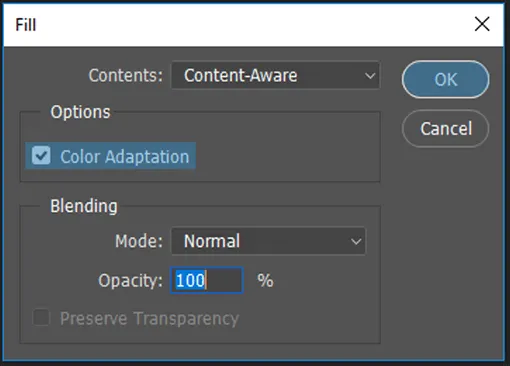Click the chevron arrow on the Contents dropdown
This screenshot has width=510, height=366.
[x=370, y=76]
